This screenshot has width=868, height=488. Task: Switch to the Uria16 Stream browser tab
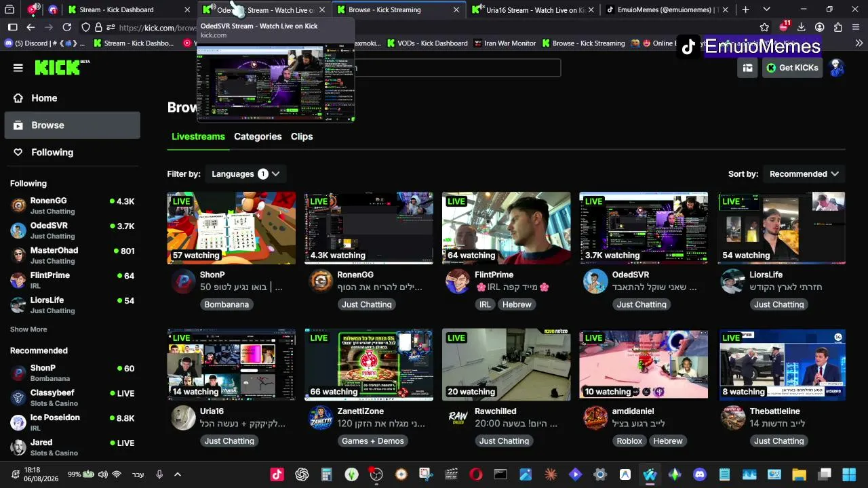point(534,9)
